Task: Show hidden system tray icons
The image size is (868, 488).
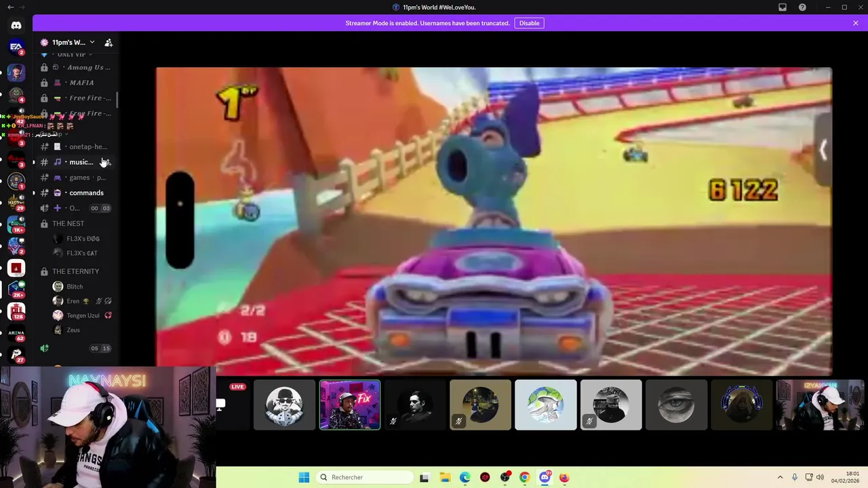Action: click(x=780, y=477)
